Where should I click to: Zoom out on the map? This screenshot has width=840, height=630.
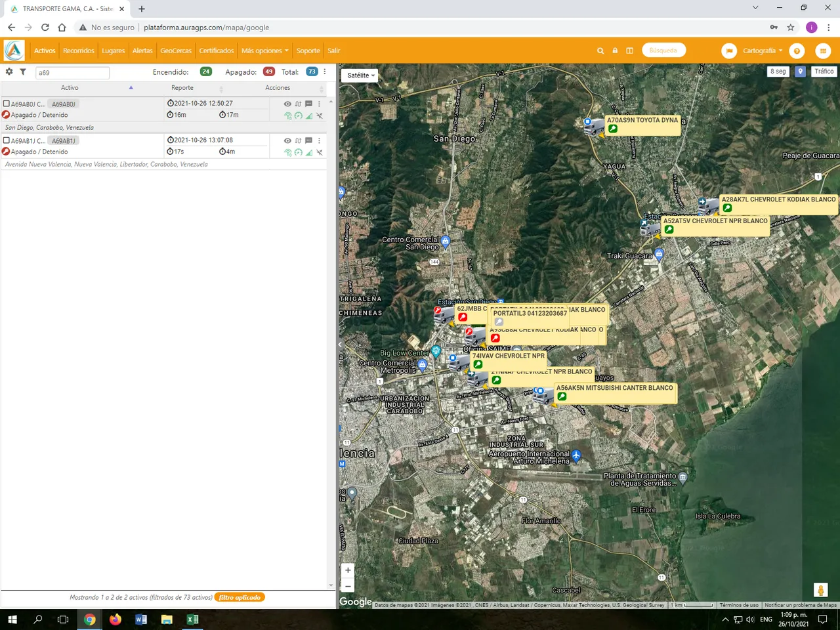348,586
